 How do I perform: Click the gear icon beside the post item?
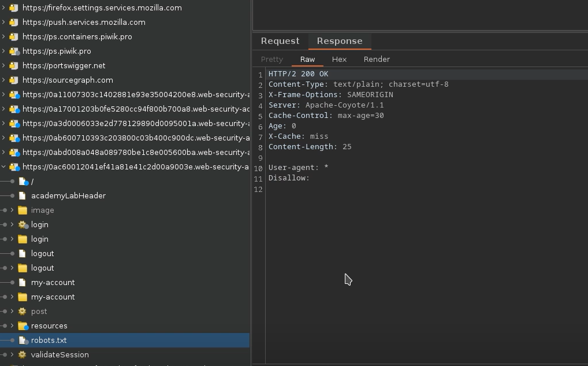23,311
